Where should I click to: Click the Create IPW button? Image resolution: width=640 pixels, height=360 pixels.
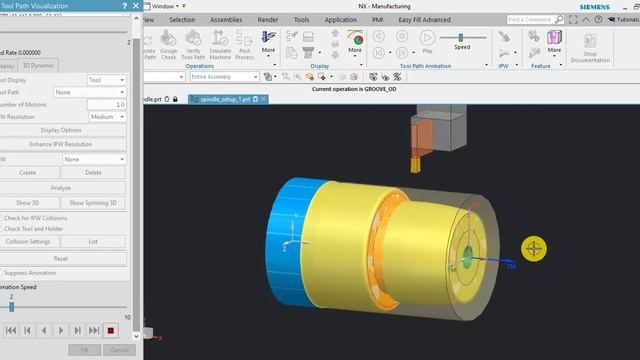click(28, 173)
